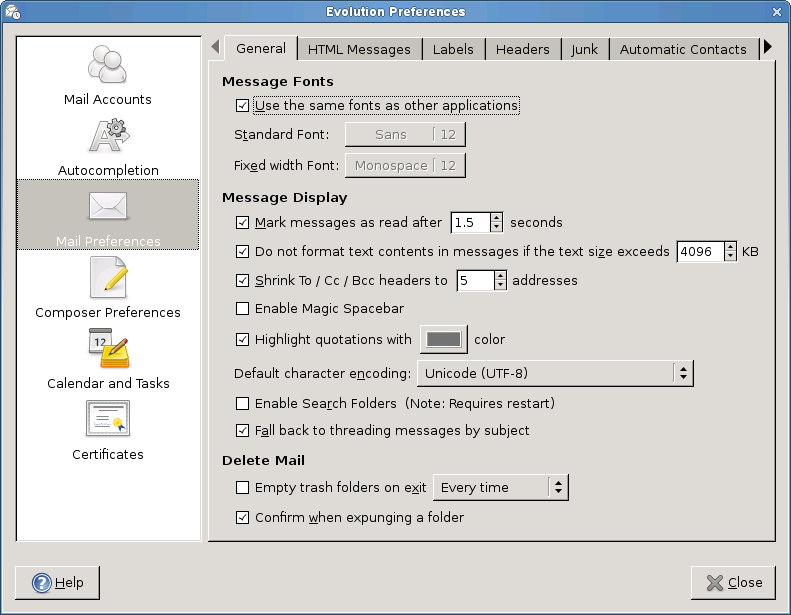The image size is (791, 615).
Task: Open the 'Every time' trash frequency dropdown
Action: coord(500,487)
